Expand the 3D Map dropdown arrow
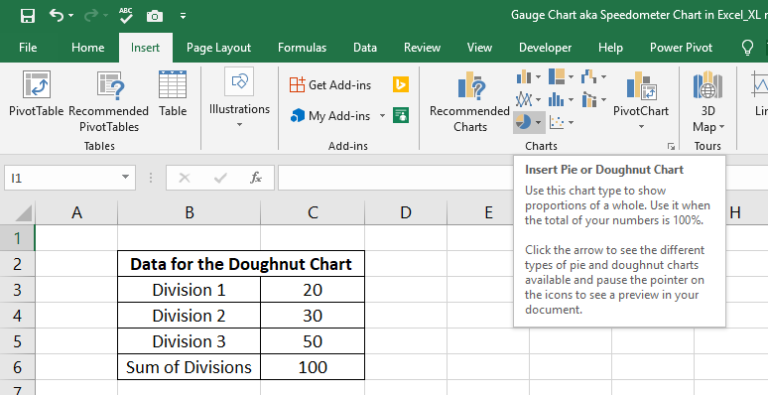Screen dimensions: 768x395 coord(721,127)
